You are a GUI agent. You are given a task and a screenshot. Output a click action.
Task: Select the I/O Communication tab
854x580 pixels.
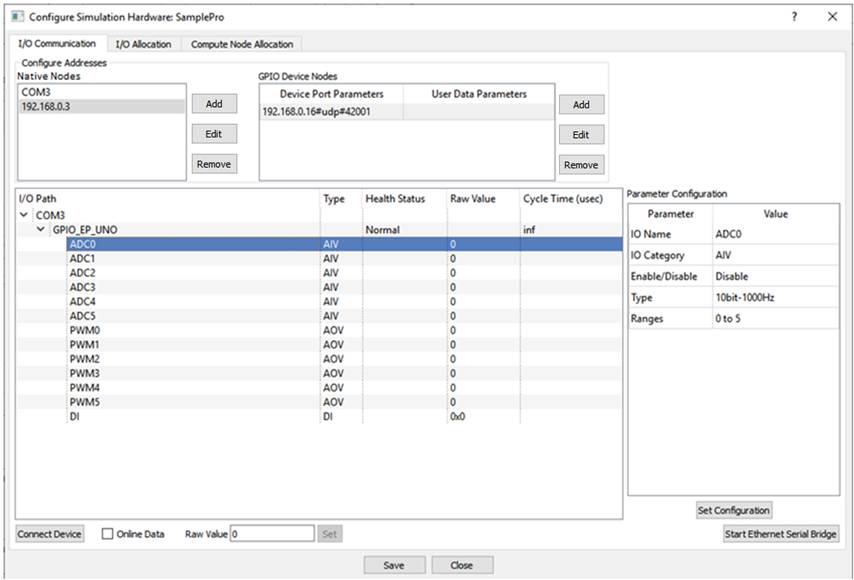[x=57, y=44]
